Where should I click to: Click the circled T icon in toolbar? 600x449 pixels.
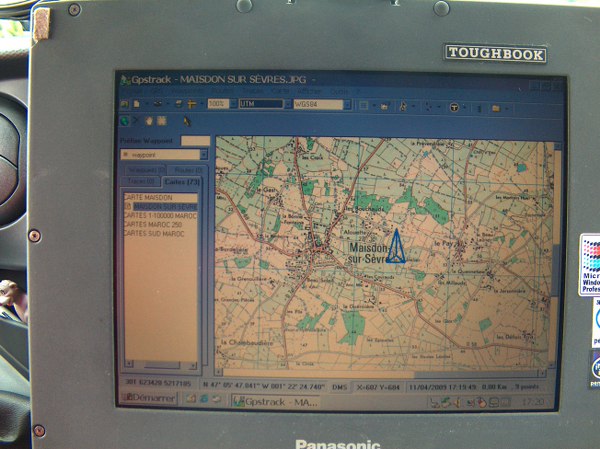pos(452,105)
